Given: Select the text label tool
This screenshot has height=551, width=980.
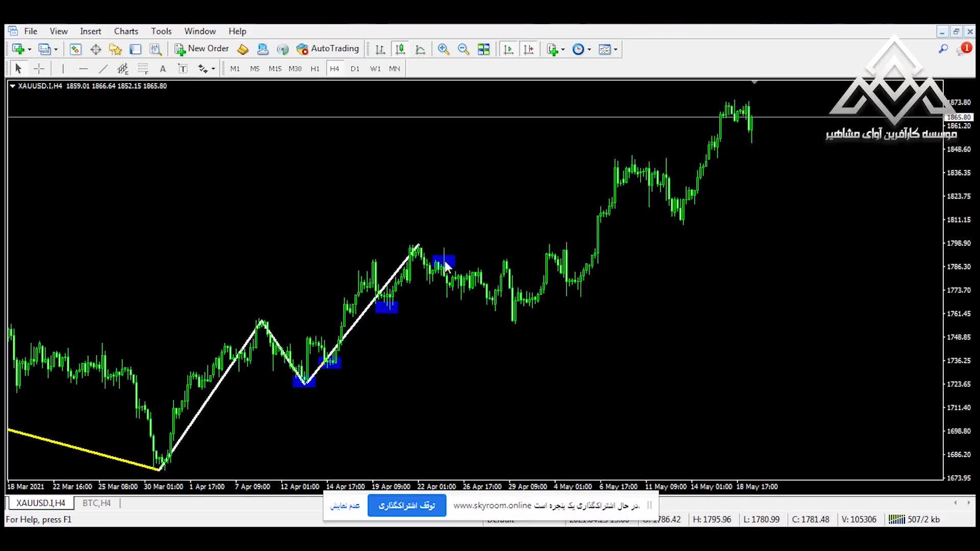Looking at the screenshot, I should 182,69.
